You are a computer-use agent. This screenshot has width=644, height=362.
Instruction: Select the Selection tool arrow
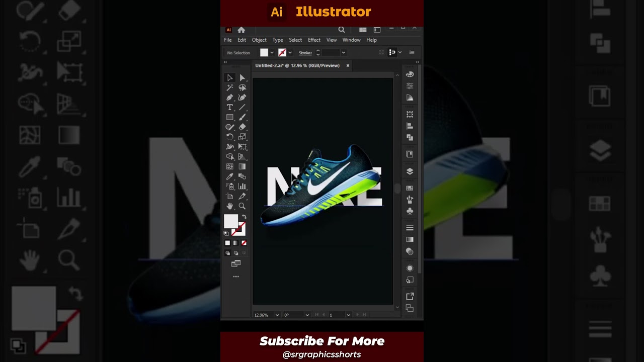[x=230, y=77]
